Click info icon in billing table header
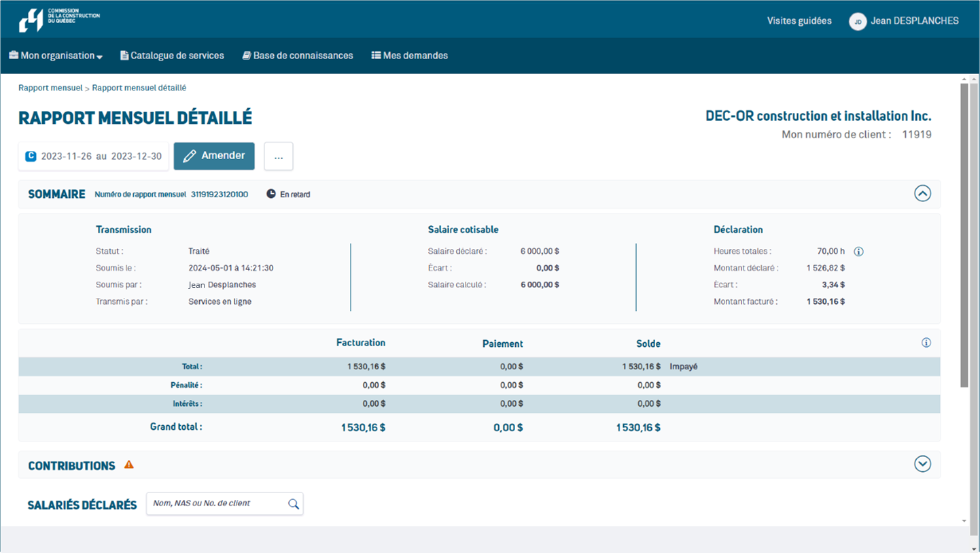 coord(926,343)
